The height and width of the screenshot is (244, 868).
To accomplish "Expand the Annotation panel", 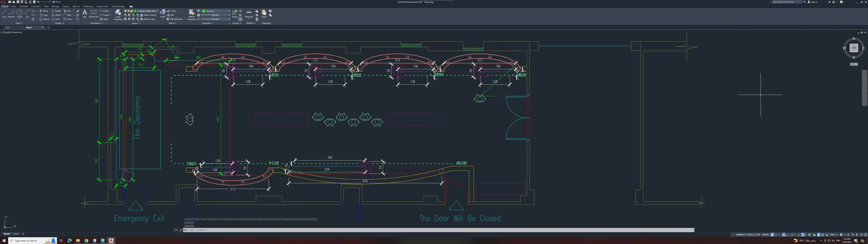I will tap(96, 23).
